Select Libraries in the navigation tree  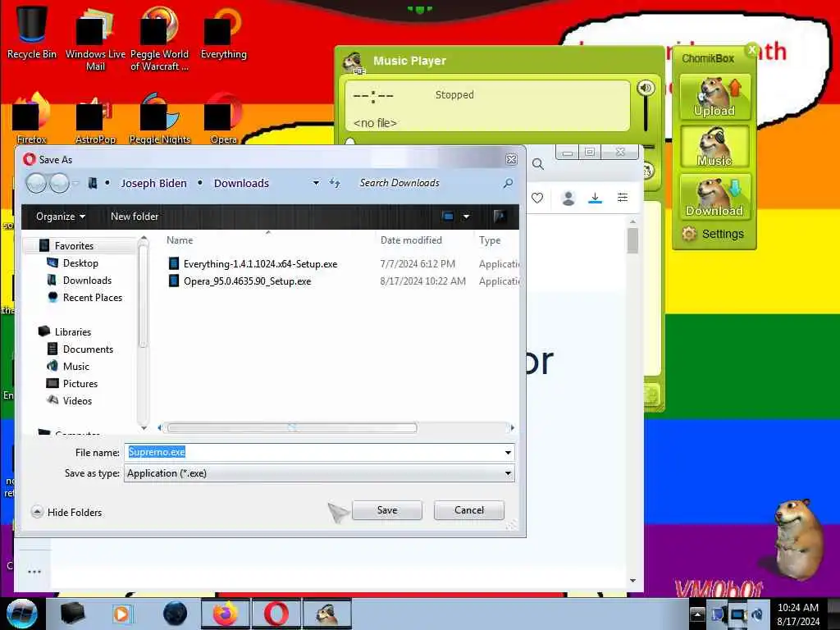point(73,332)
